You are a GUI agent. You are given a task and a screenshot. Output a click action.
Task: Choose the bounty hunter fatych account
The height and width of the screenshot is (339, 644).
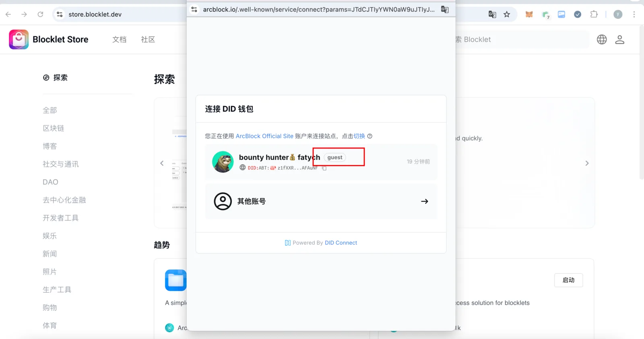[x=321, y=162]
